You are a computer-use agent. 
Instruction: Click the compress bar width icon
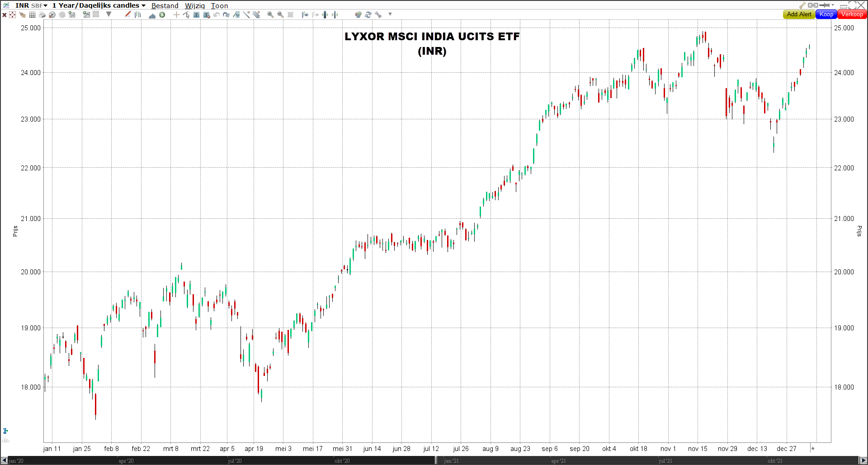[x=335, y=15]
